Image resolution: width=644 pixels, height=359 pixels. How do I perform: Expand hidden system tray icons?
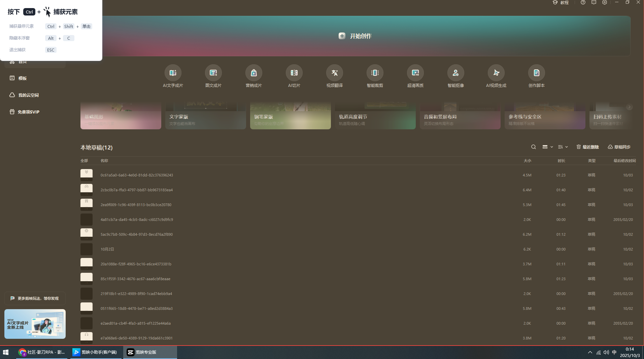pos(590,352)
